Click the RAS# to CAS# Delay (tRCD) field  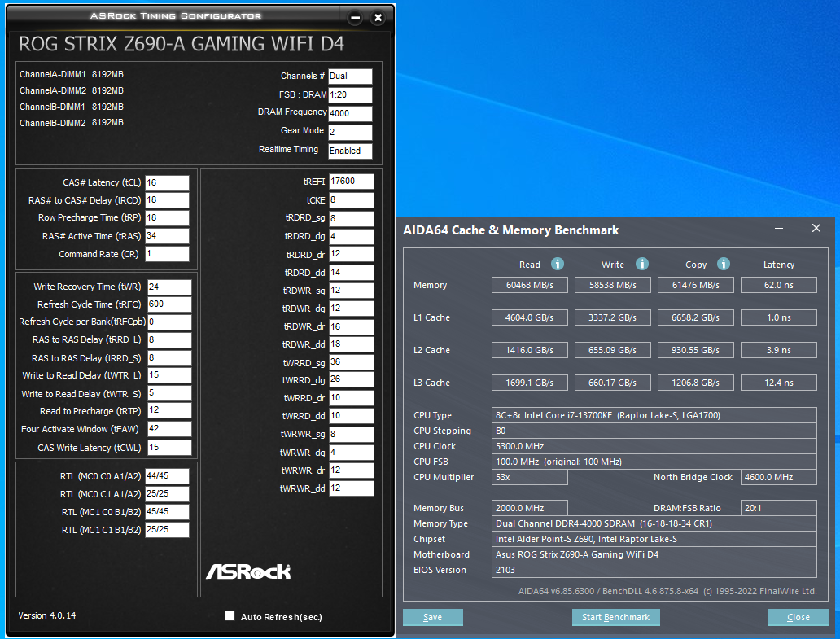point(167,200)
